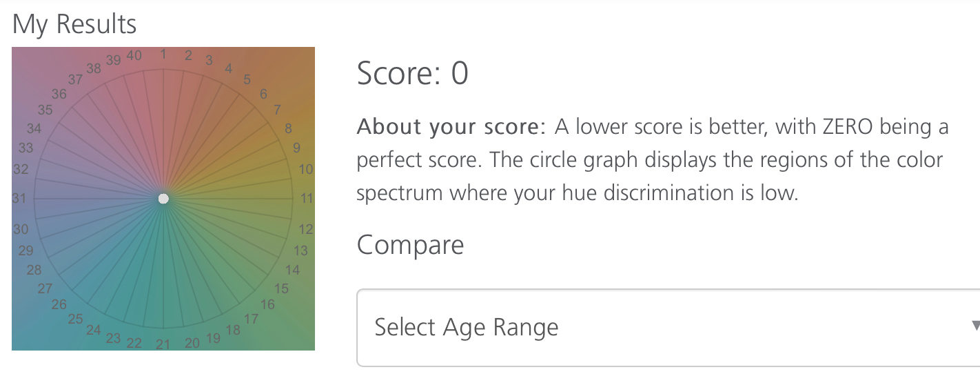Click number 29 on the hue circle

(25, 250)
